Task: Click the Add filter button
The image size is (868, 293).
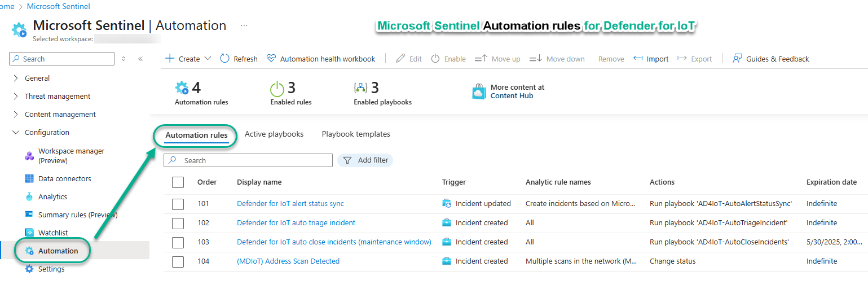Action: (x=365, y=160)
